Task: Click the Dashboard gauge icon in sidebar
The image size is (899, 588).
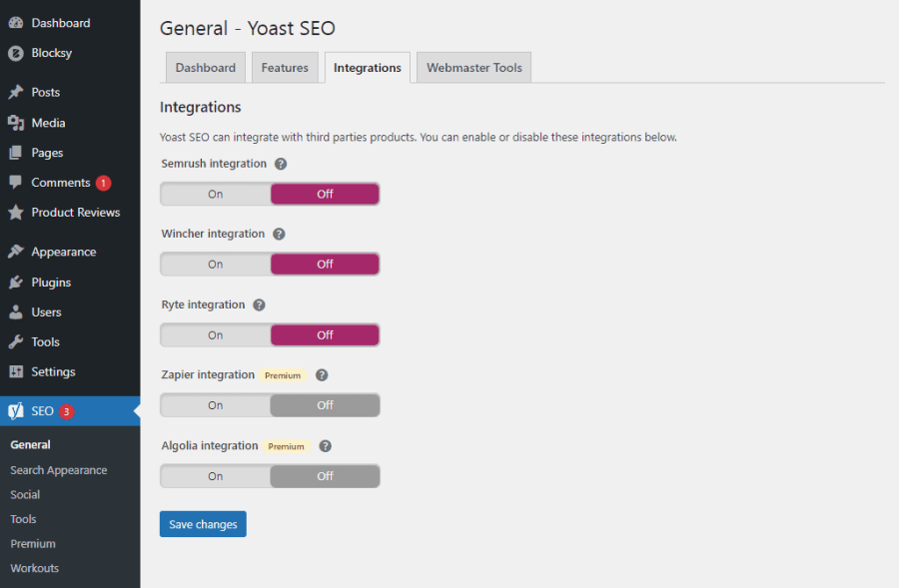Action: 15,23
